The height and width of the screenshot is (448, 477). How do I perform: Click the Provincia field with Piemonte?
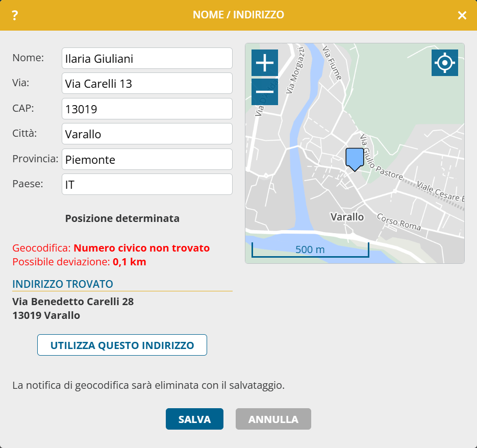click(x=147, y=159)
